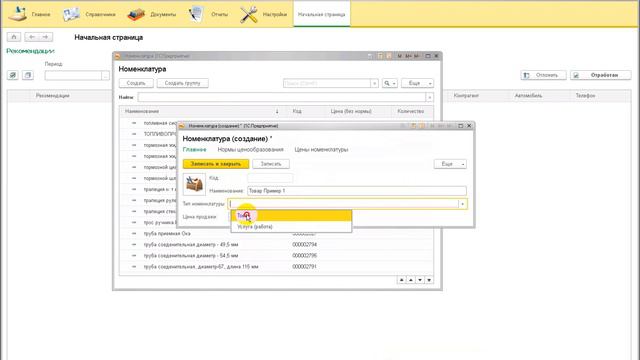Image resolution: width=640 pixels, height=360 pixels.
Task: Click Записать и закрыть button
Action: point(216,164)
